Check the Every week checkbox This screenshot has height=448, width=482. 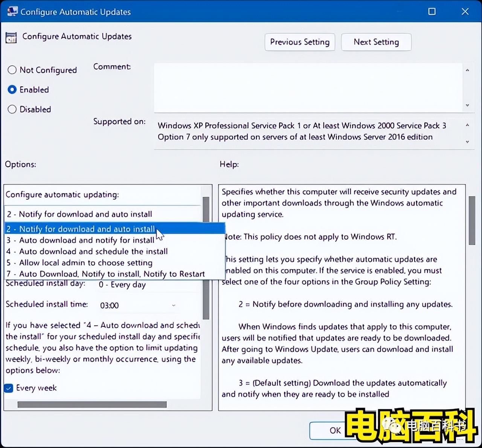[8, 388]
